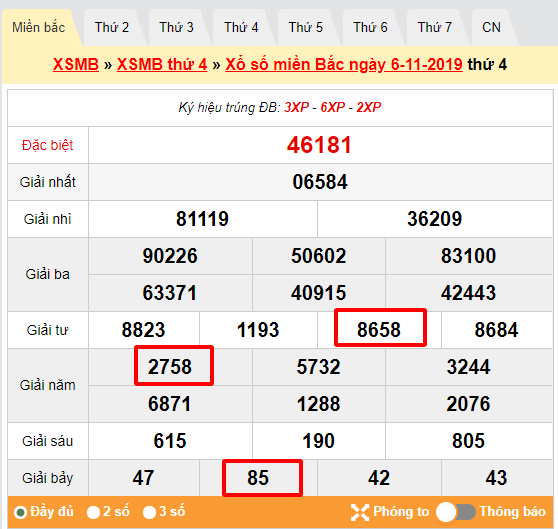The height and width of the screenshot is (529, 558).
Task: Select the 3 số radio option
Action: pyautogui.click(x=149, y=513)
